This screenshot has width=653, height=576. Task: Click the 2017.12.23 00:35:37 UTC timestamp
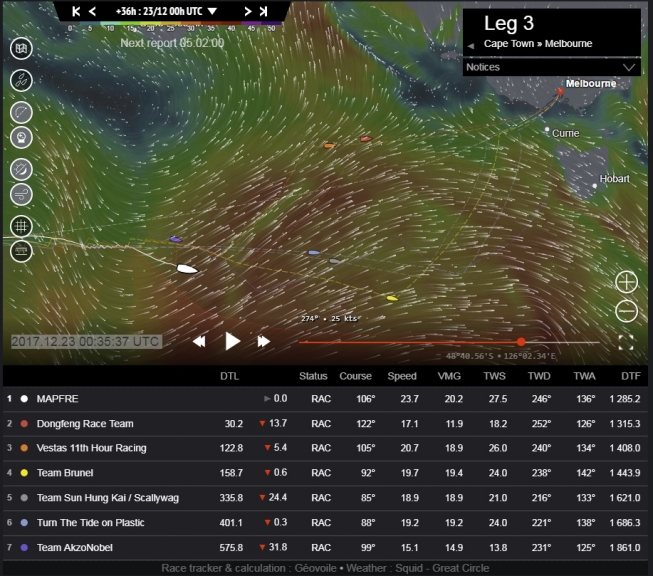coord(86,342)
